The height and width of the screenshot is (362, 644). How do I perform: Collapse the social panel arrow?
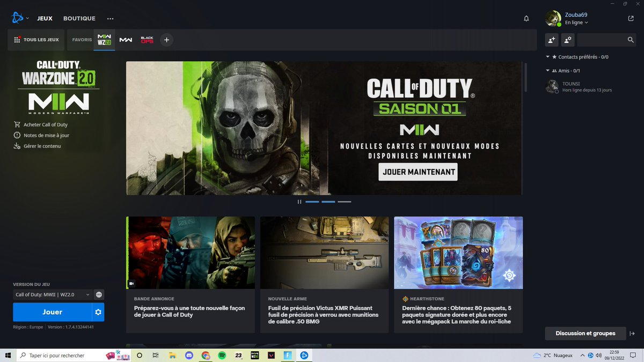632,334
